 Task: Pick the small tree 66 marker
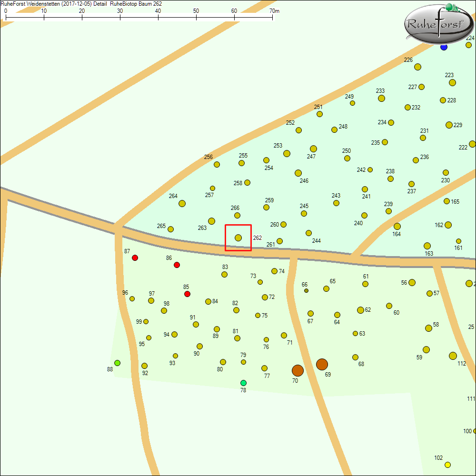(306, 290)
